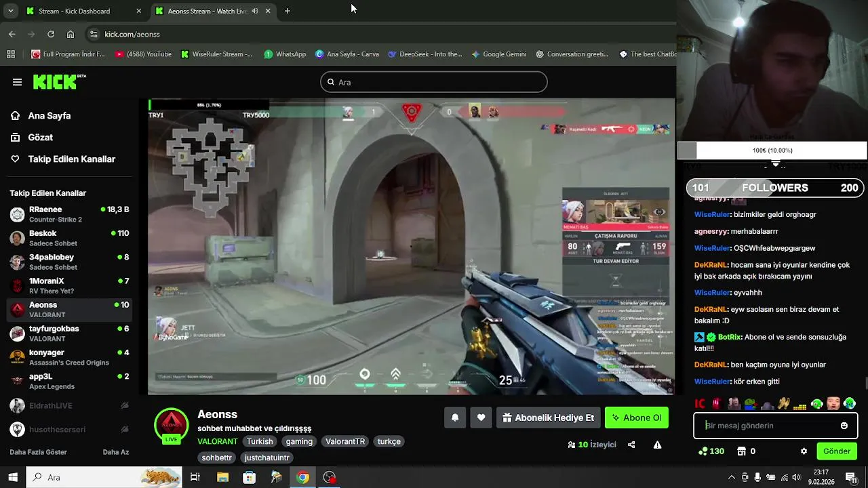The width and height of the screenshot is (868, 488).
Task: Select the sohbettr tag
Action: [217, 457]
